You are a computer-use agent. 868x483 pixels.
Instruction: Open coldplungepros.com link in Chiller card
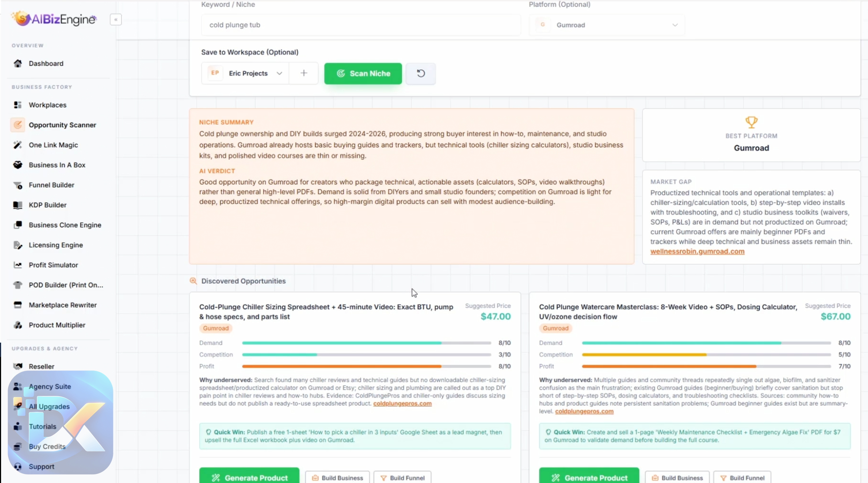coord(403,404)
